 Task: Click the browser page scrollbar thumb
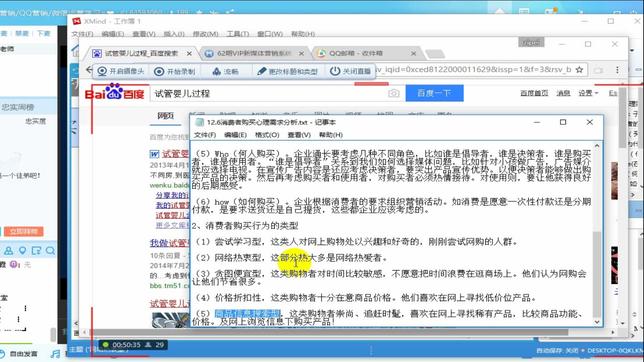click(623, 117)
